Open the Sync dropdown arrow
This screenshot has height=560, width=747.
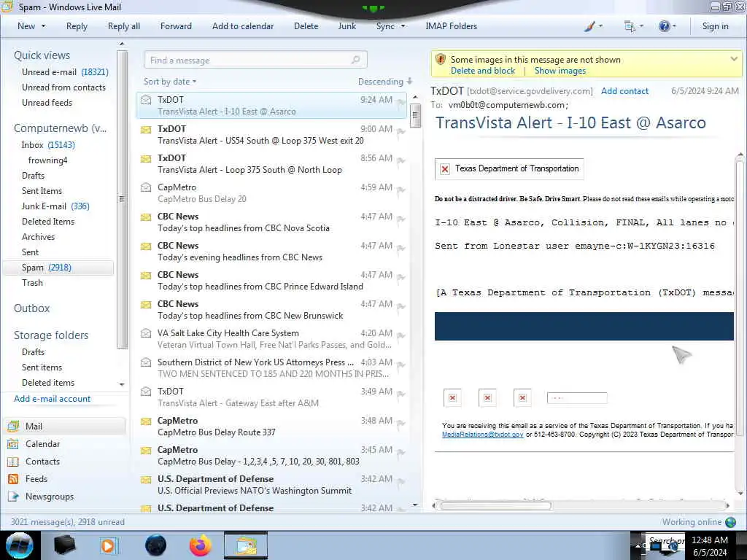click(403, 26)
